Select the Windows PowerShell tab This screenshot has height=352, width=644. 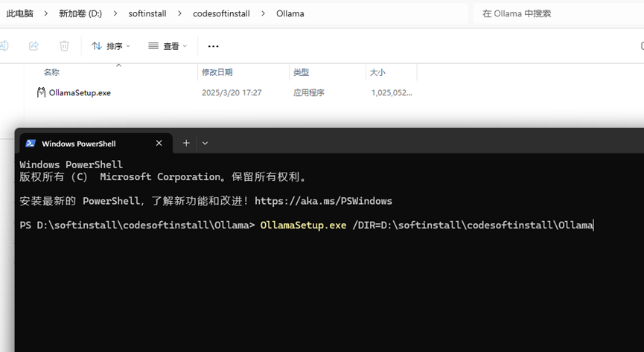pos(96,144)
